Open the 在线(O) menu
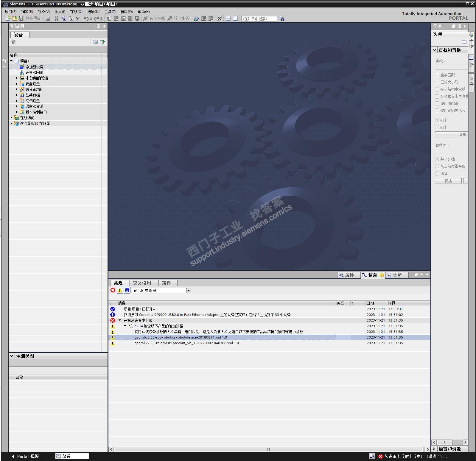This screenshot has height=461, width=476. click(76, 12)
